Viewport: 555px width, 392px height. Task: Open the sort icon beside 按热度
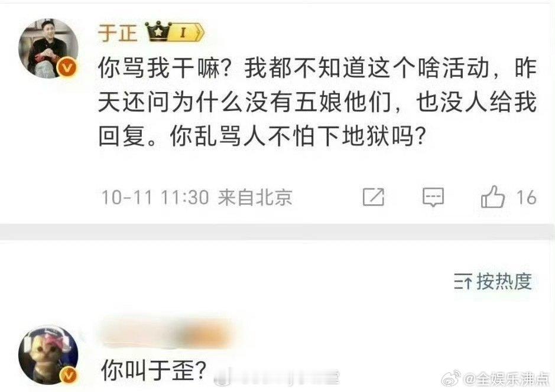463,282
